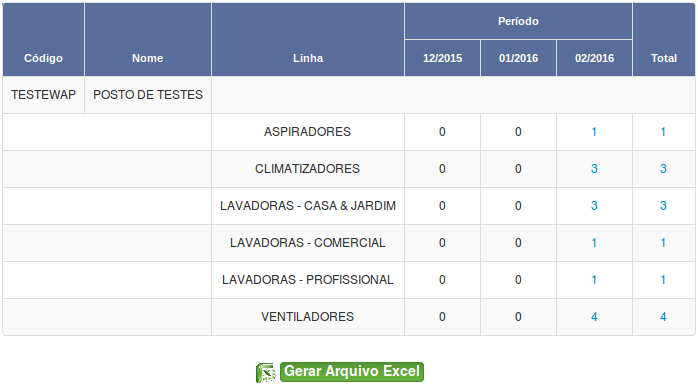
Task: Click the Total column header
Action: (x=664, y=58)
